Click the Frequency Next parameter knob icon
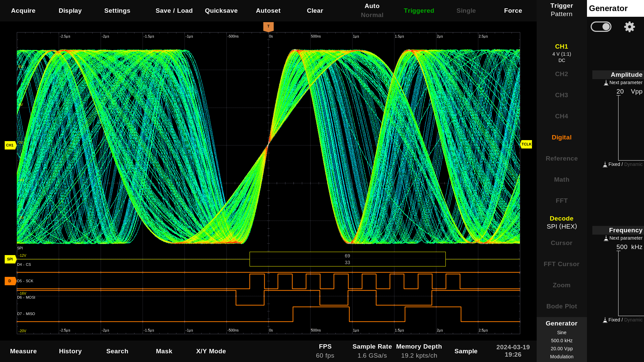The width and height of the screenshot is (644, 362). [x=606, y=238]
